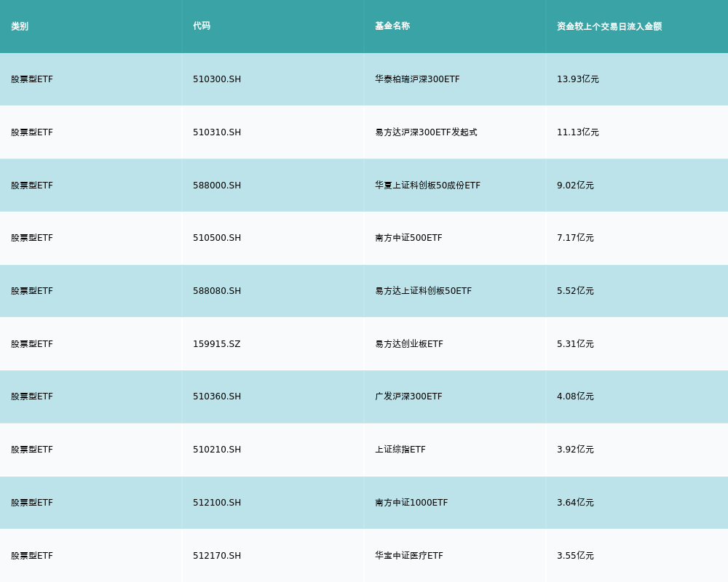728x582 pixels.
Task: Click 股票型ETF in the 510310.SH row
Action: [32, 132]
